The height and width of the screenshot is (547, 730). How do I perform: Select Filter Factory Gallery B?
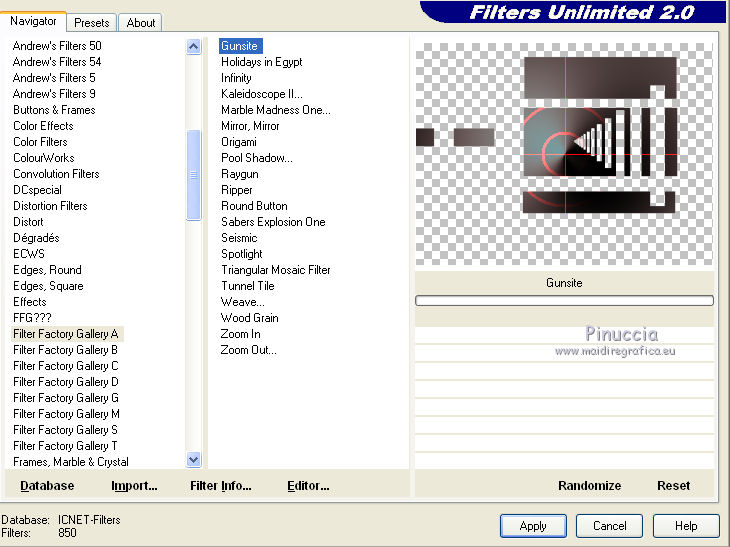tap(65, 350)
